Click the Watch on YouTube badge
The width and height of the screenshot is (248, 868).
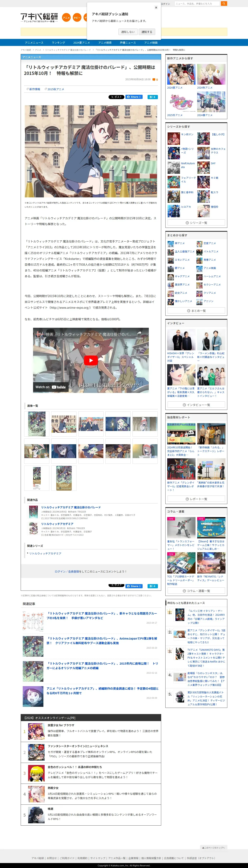pyautogui.click(x=50, y=387)
